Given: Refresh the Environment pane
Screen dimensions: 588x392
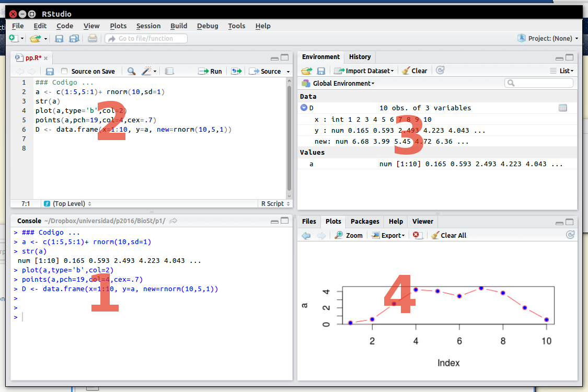Looking at the screenshot, I should [x=440, y=71].
